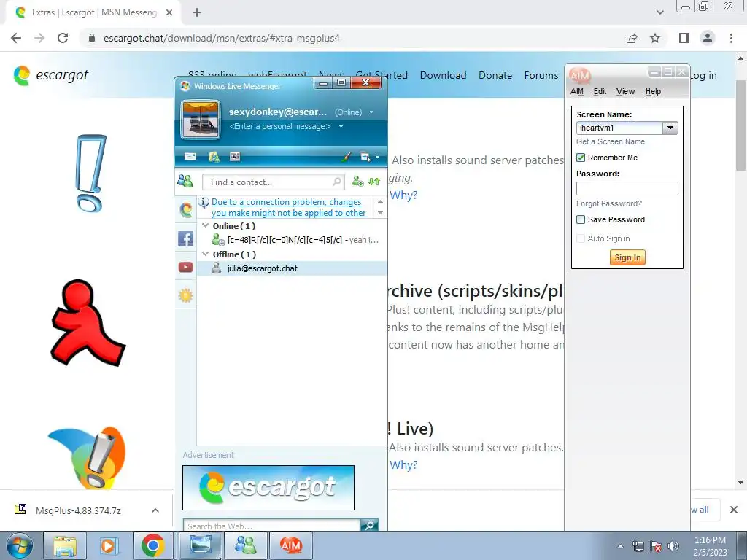
Task: Open the Download nav item on escargot
Action: pos(443,75)
